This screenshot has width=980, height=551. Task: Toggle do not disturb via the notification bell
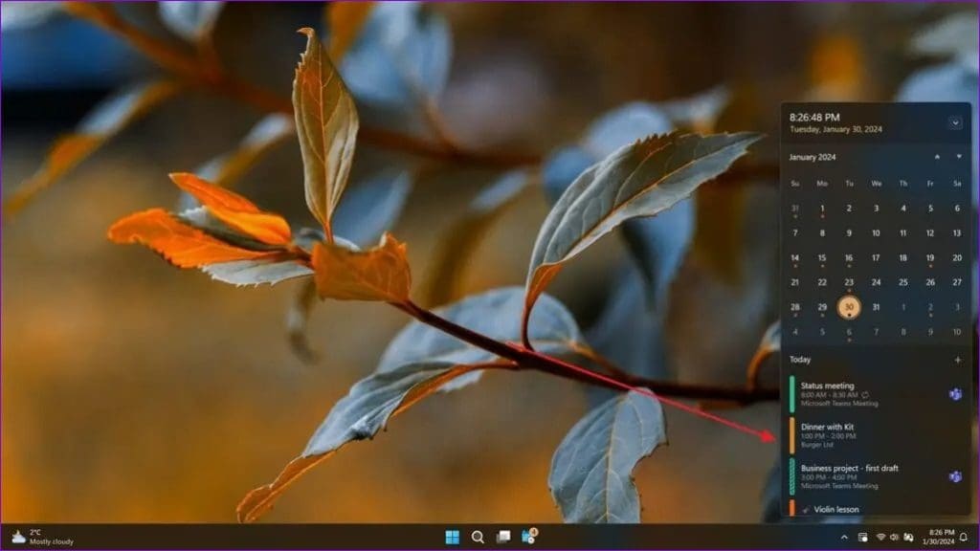coord(963,538)
